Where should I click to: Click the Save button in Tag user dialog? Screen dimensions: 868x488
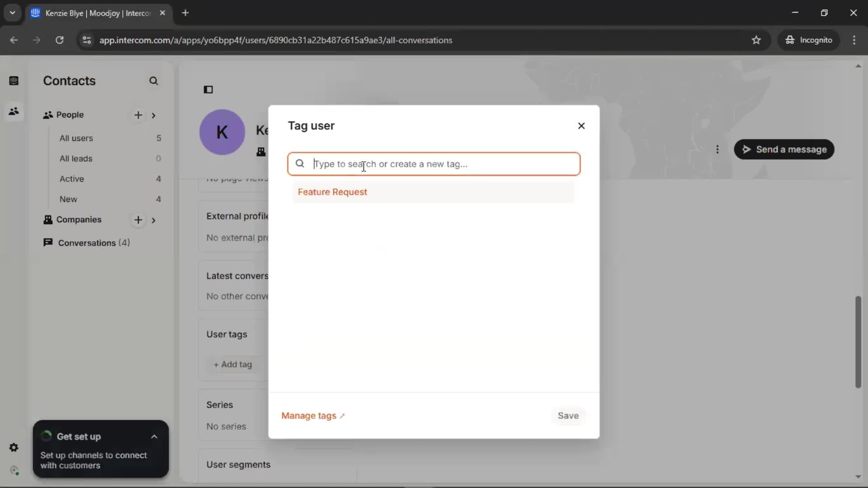[x=568, y=416]
